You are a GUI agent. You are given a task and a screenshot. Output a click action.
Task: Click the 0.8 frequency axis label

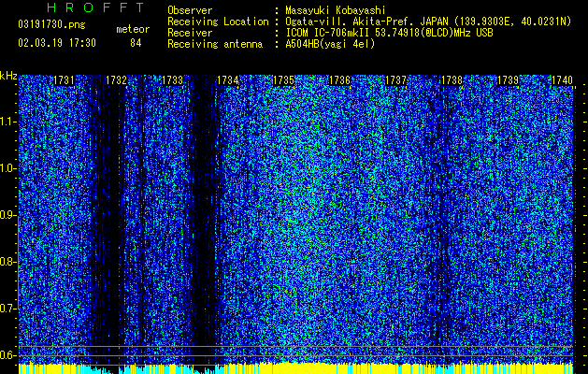coord(7,262)
